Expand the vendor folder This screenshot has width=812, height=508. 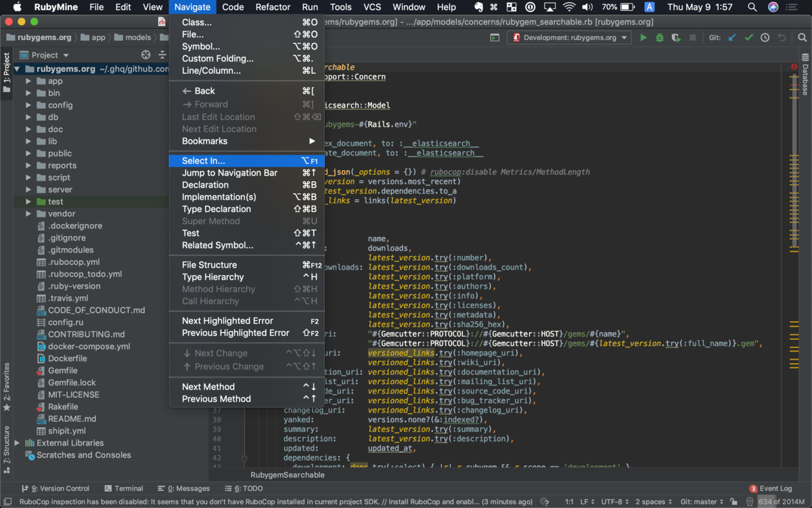(28, 214)
